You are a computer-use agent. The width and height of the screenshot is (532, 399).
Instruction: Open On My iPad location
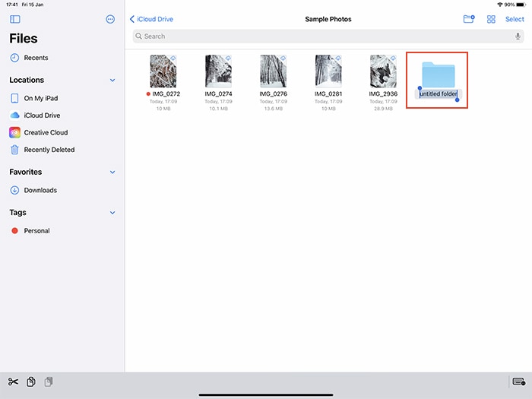coord(34,98)
